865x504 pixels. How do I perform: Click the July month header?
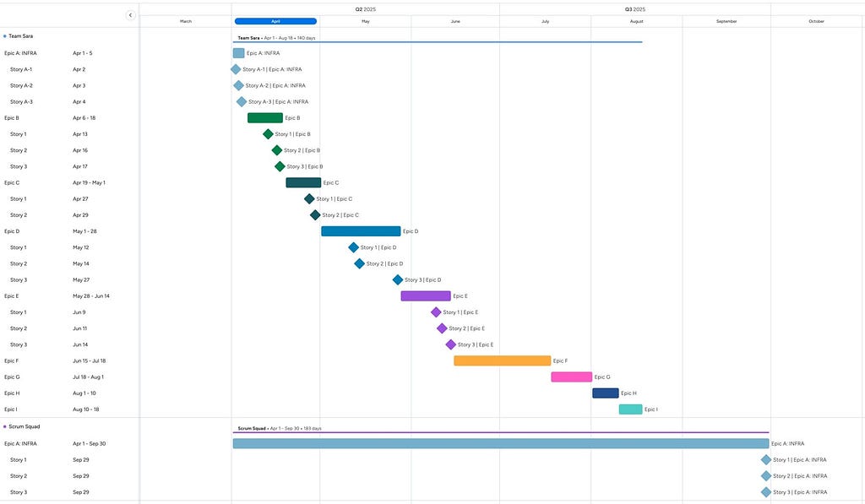pos(545,21)
